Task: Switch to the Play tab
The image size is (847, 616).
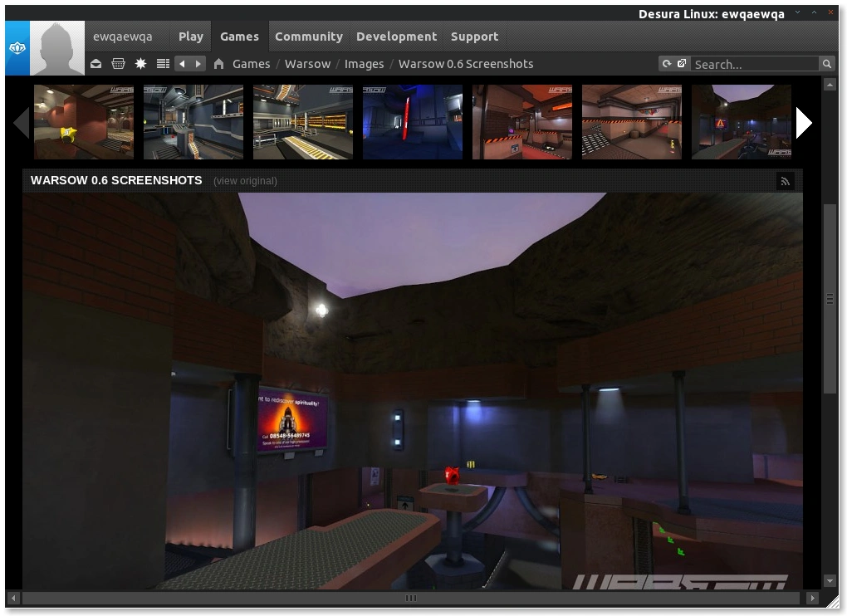Action: point(191,37)
